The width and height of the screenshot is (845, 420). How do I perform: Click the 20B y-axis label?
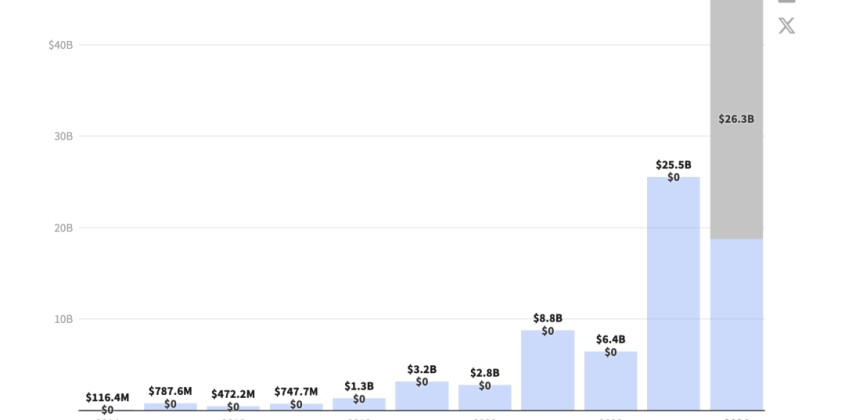coord(63,228)
